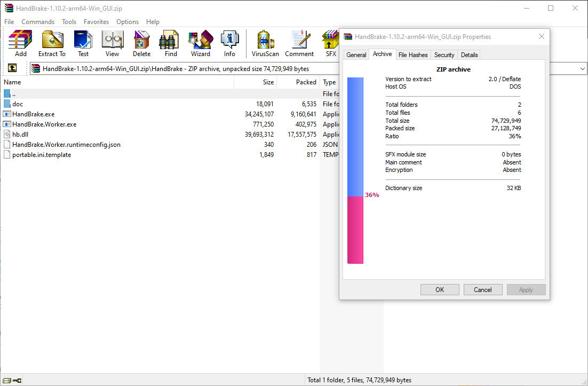Viewport: 588px width, 386px height.
Task: Select portable.ini.template file name
Action: [42, 154]
